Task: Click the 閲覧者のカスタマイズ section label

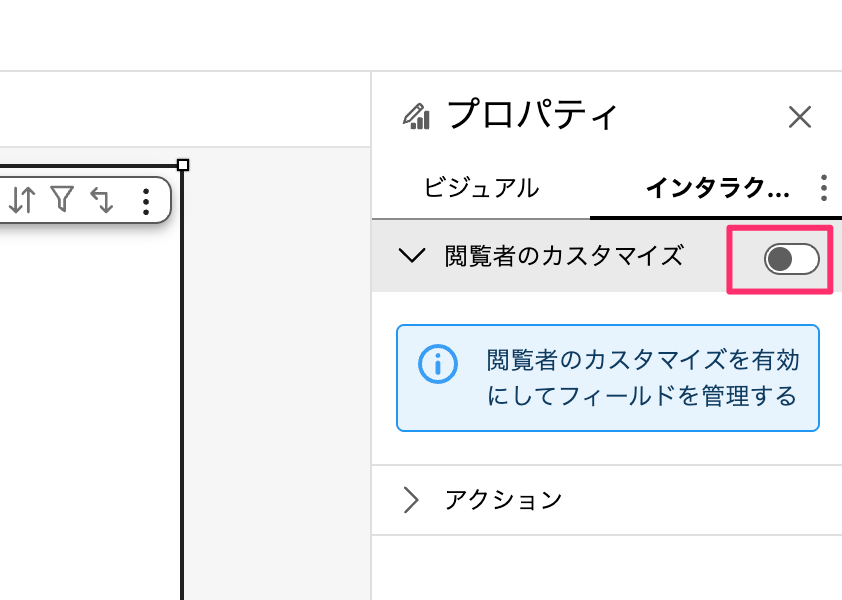Action: pos(563,256)
